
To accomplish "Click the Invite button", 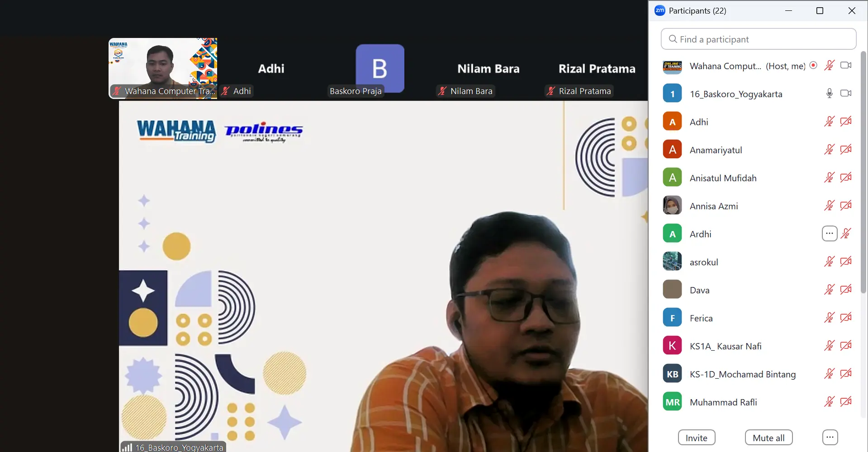I will (697, 438).
